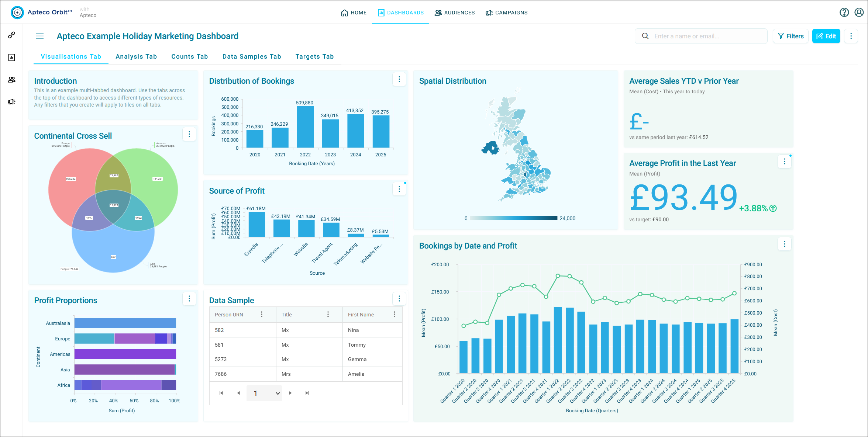
Task: Open Profit Proportions tile options menu
Action: (x=189, y=299)
